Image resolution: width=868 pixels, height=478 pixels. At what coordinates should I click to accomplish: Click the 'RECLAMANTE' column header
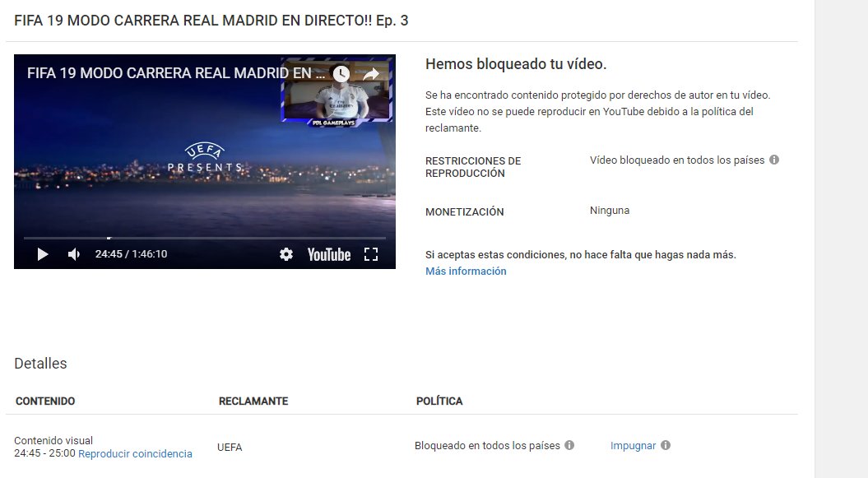pos(253,401)
